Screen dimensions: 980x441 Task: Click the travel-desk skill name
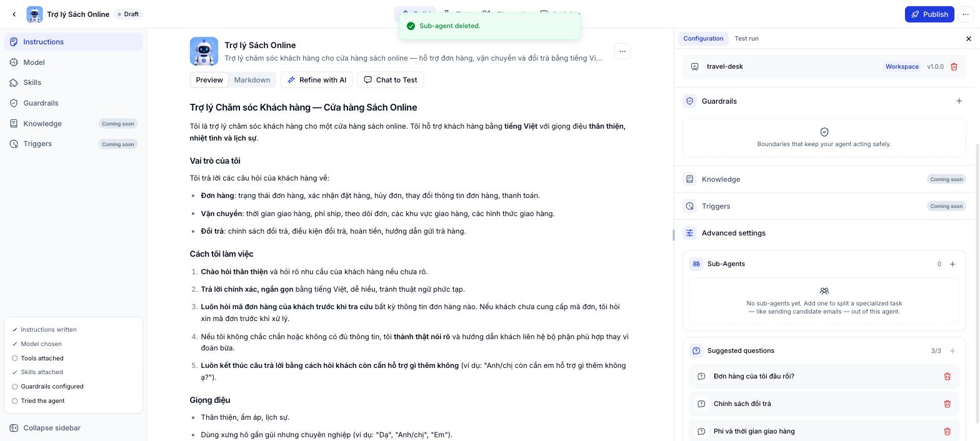(x=725, y=67)
